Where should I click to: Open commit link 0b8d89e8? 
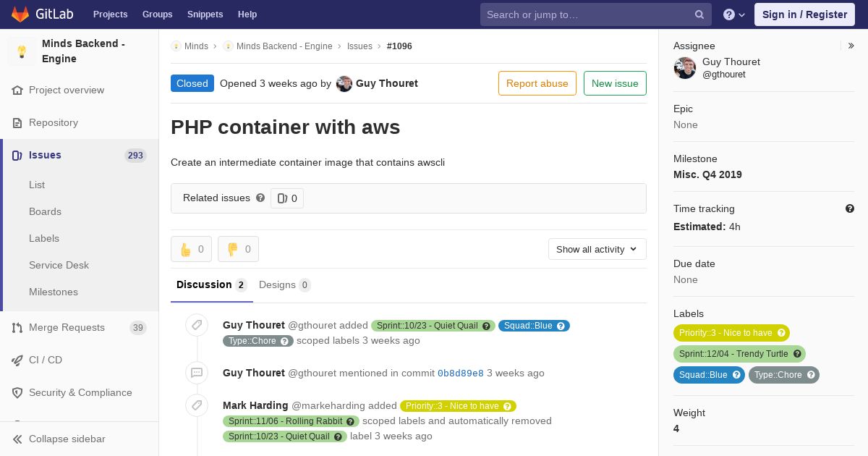coord(461,373)
